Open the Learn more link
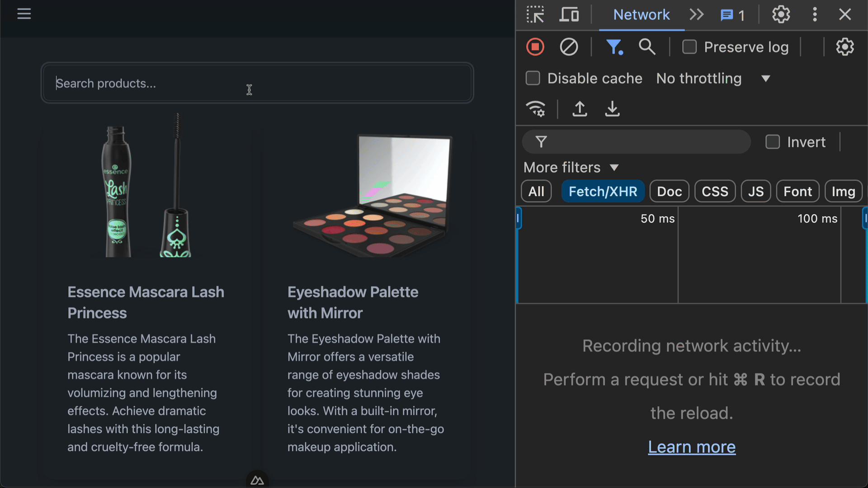The image size is (868, 488). pos(692,447)
